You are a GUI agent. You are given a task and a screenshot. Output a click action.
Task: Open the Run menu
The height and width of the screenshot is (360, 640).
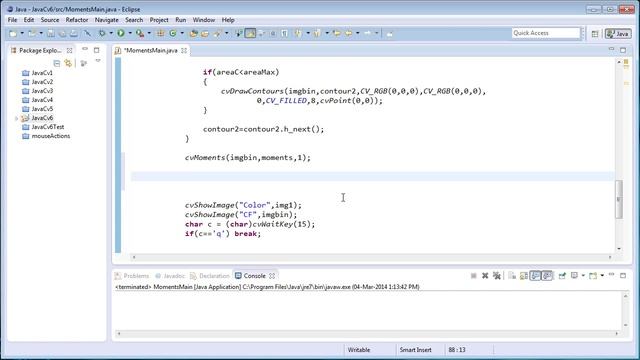(x=180, y=20)
